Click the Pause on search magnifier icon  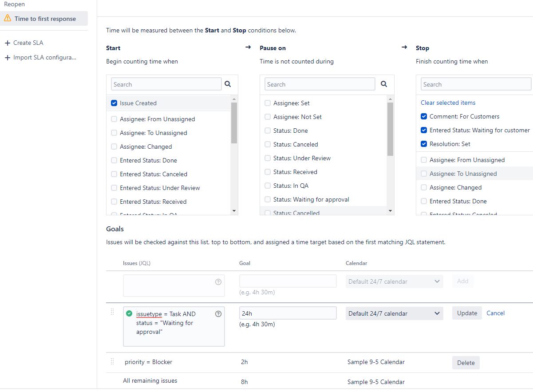pos(384,84)
